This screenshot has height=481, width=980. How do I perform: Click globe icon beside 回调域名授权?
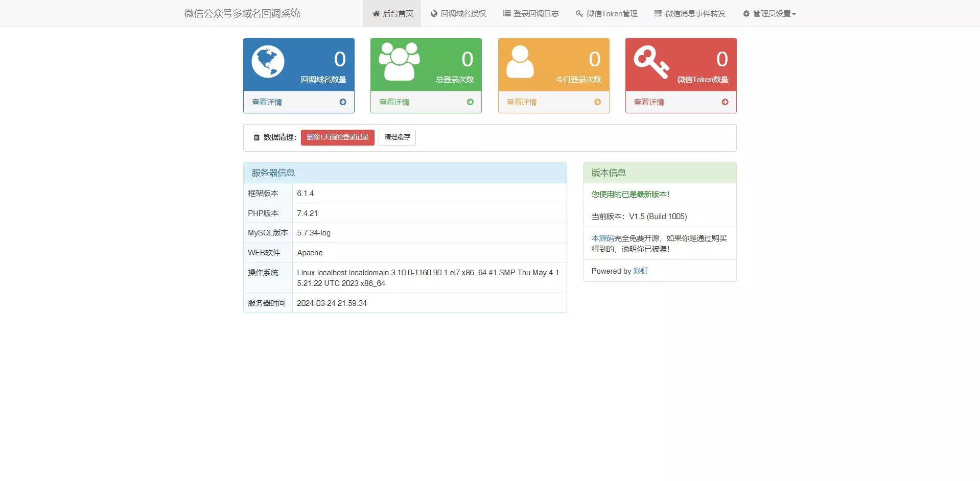click(434, 14)
